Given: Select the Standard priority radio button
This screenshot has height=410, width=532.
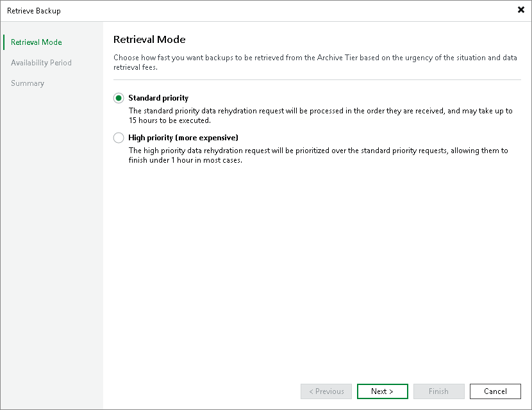Looking at the screenshot, I should click(x=119, y=99).
